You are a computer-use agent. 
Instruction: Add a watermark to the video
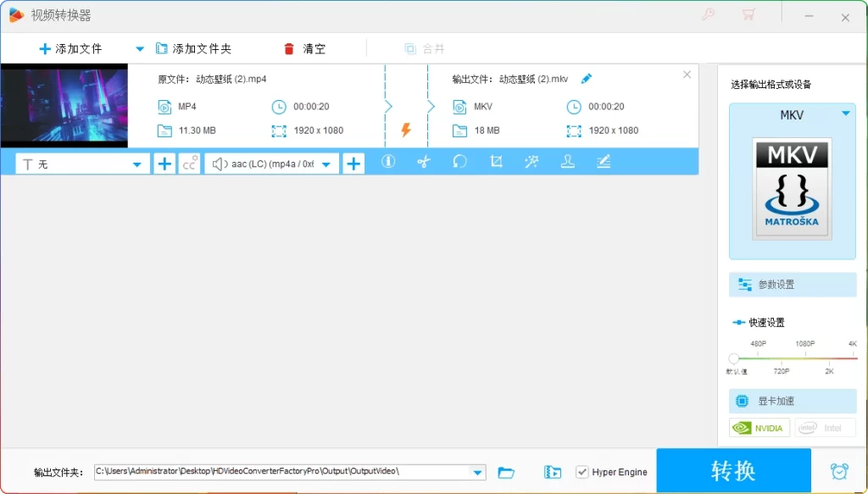click(x=567, y=161)
